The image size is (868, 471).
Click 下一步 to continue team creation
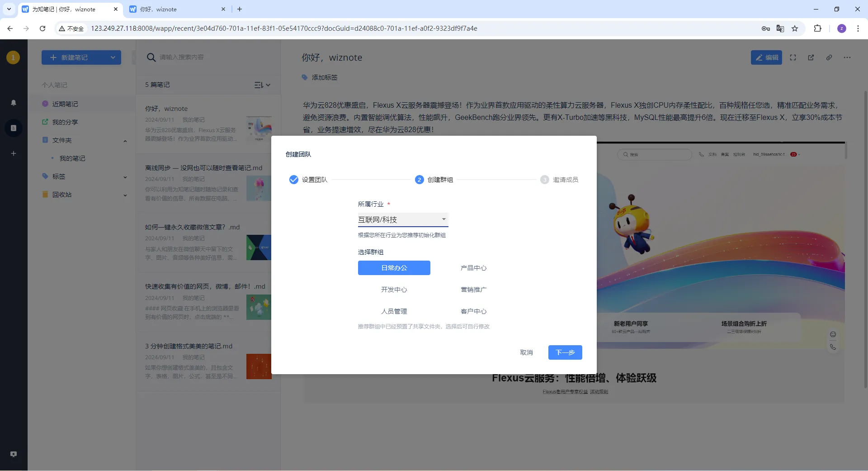tap(565, 352)
